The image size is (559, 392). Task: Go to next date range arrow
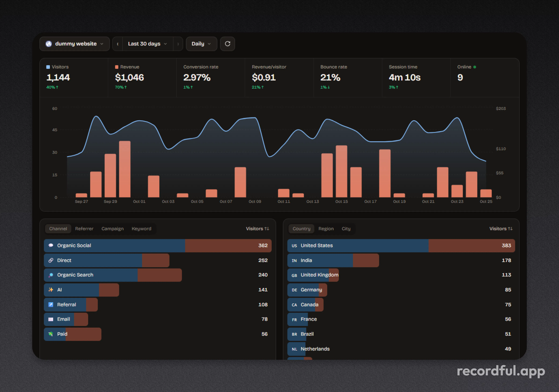[178, 44]
